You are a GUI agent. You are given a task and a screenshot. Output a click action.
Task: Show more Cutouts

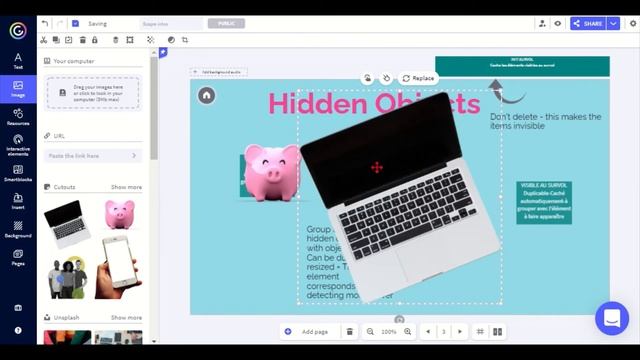click(x=127, y=187)
